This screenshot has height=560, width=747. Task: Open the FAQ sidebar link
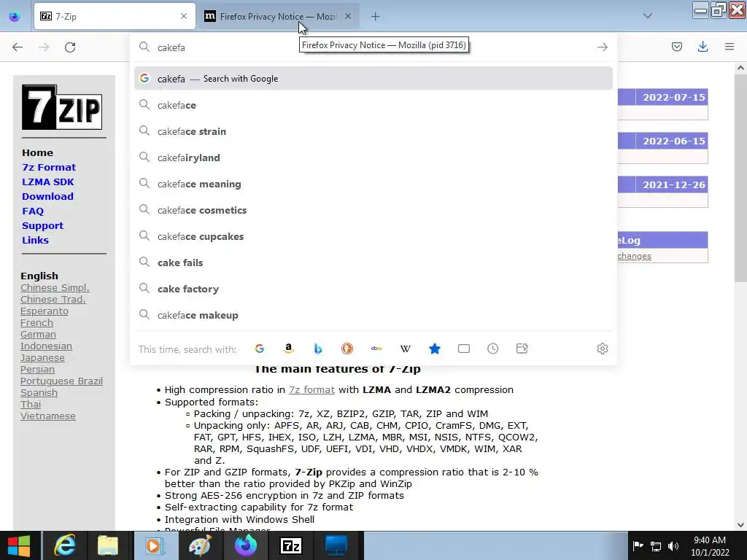point(33,211)
